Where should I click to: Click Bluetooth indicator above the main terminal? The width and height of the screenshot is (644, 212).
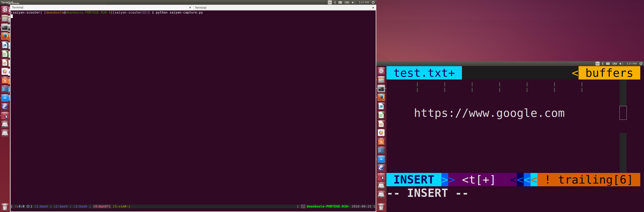click(335, 3)
